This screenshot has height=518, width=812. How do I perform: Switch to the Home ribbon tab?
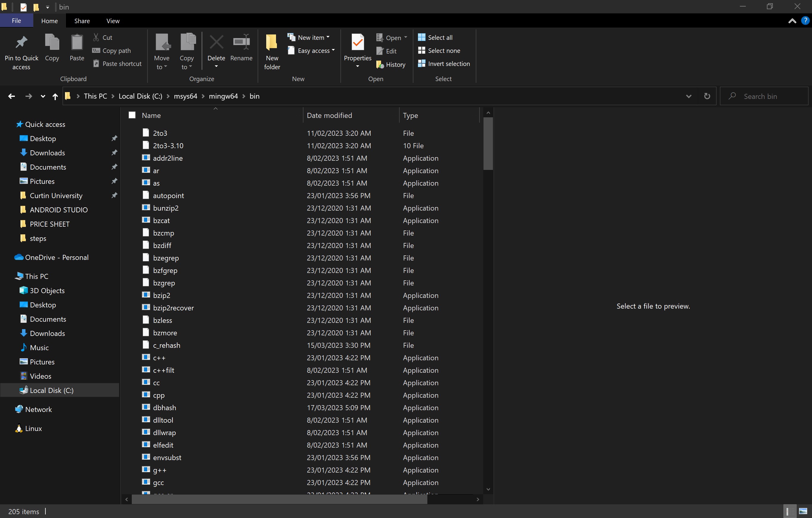pos(50,21)
